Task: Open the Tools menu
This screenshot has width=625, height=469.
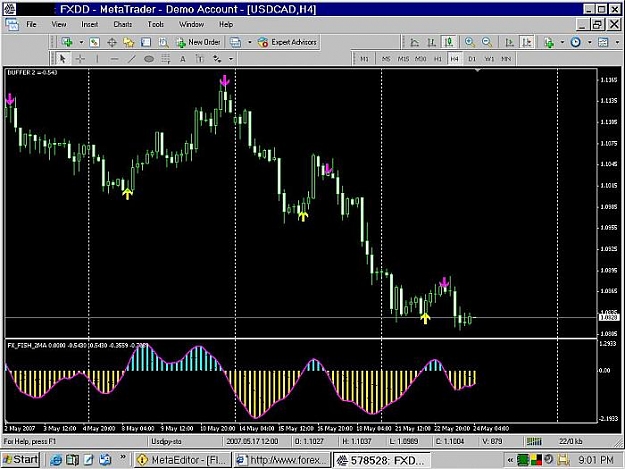Action: [155, 25]
